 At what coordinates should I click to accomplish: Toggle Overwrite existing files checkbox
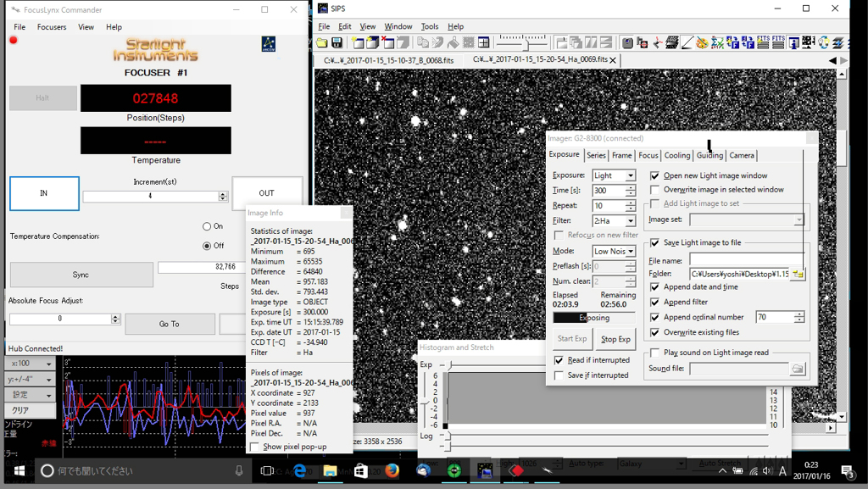click(655, 332)
